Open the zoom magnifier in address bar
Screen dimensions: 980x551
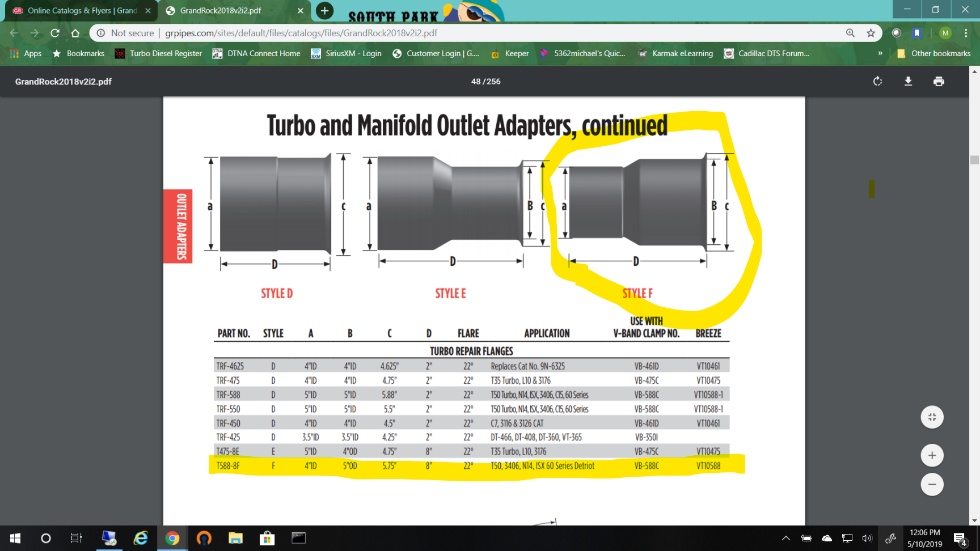coord(850,33)
